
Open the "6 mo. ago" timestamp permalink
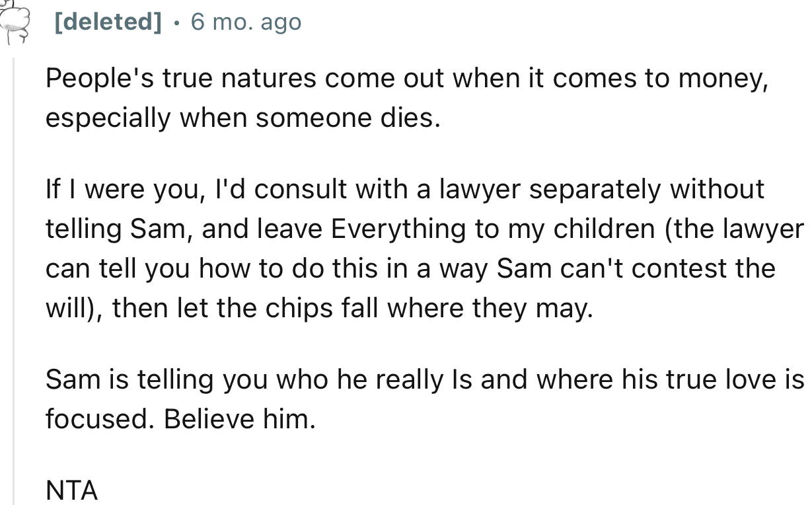coord(246,22)
